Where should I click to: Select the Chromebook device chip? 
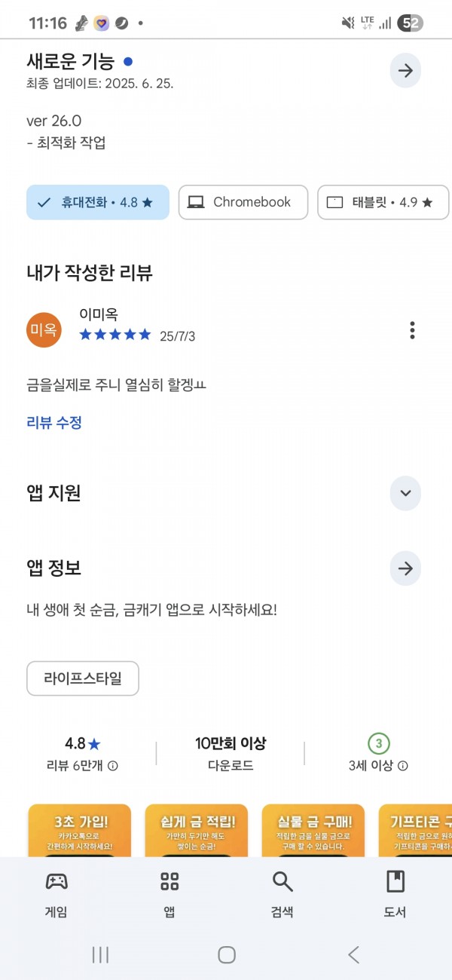point(243,202)
